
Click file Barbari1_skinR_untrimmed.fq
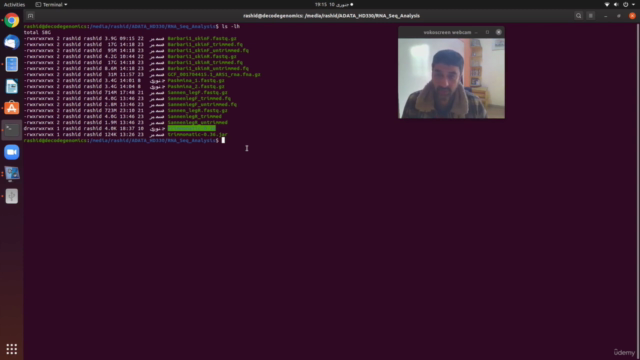(208, 69)
